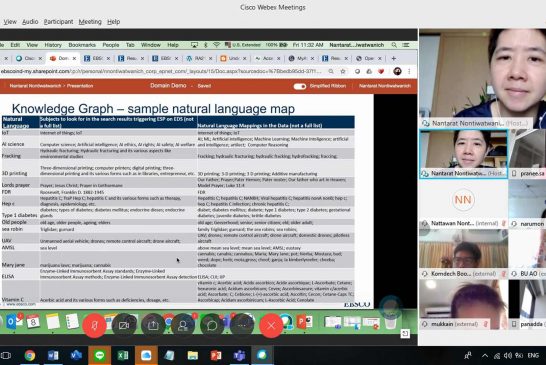Image resolution: width=546 pixels, height=365 pixels.
Task: Open the Webex View menu
Action: (x=10, y=22)
